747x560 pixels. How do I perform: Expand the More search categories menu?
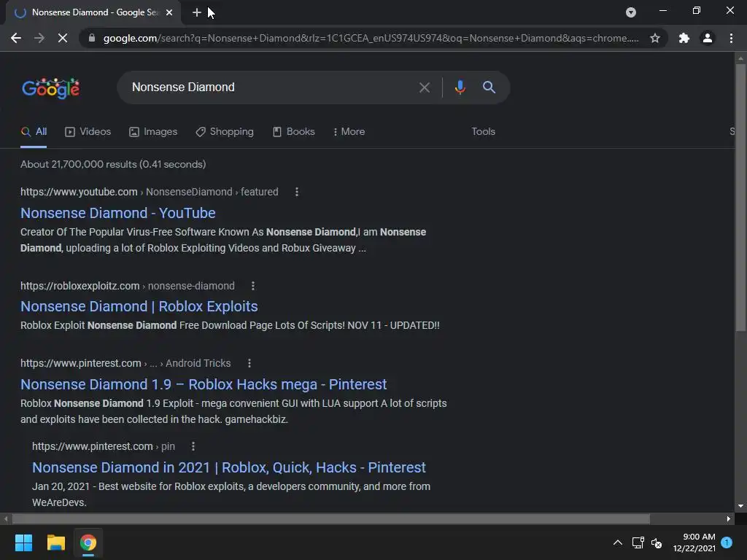[349, 132]
